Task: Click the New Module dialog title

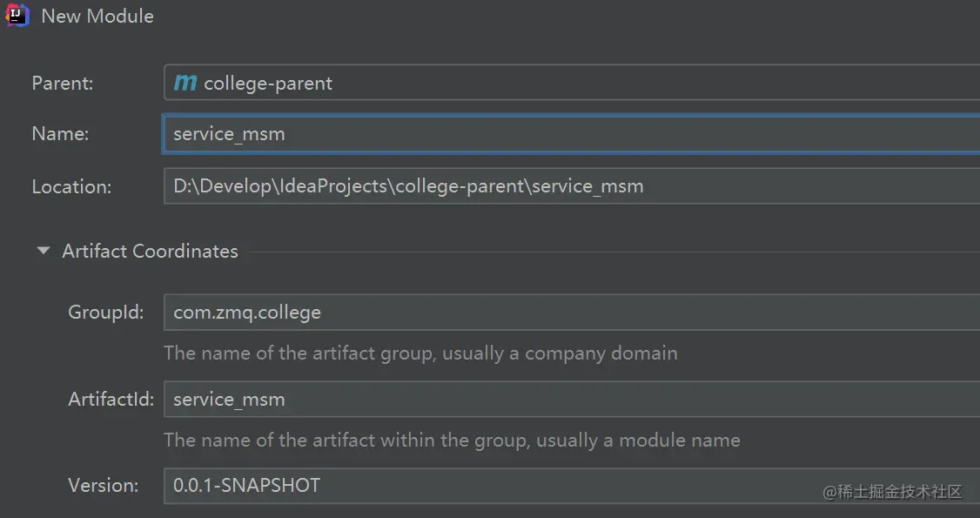Action: 97,17
